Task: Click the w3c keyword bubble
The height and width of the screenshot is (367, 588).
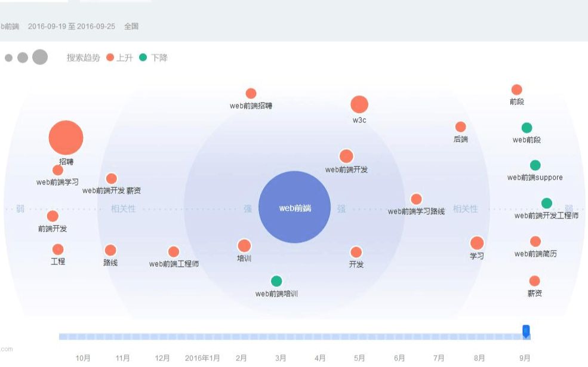Action: tap(359, 104)
